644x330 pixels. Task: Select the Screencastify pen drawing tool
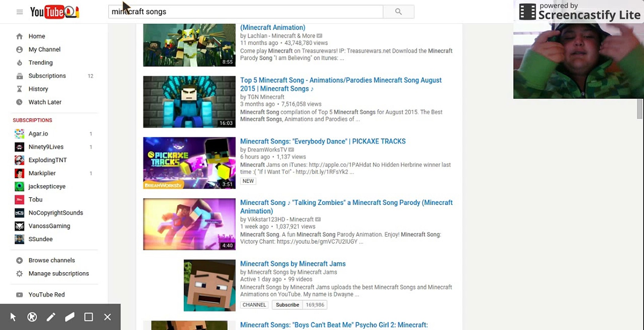pyautogui.click(x=51, y=317)
